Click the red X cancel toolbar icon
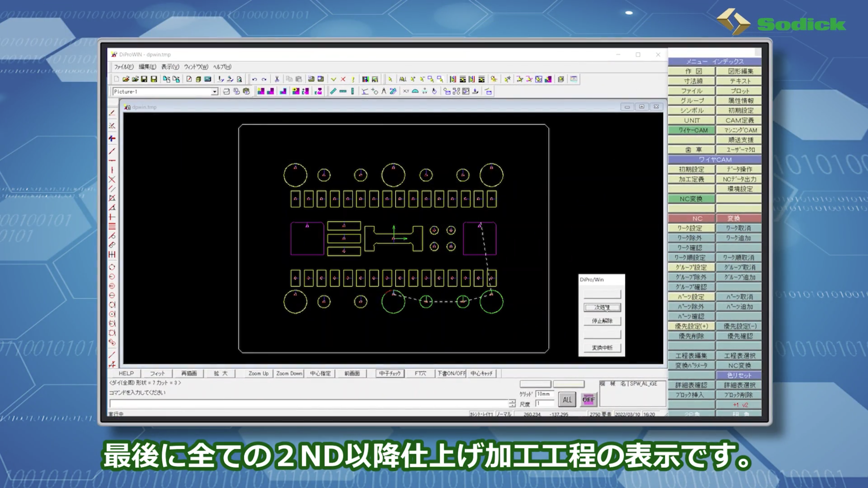The image size is (868, 488). click(x=343, y=79)
